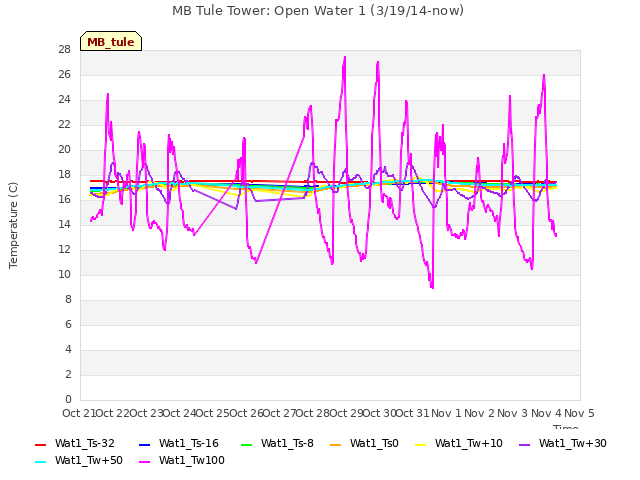Image resolution: width=640 pixels, height=480 pixels.
Task: Click the MB_tule label box
Action: tap(111, 41)
